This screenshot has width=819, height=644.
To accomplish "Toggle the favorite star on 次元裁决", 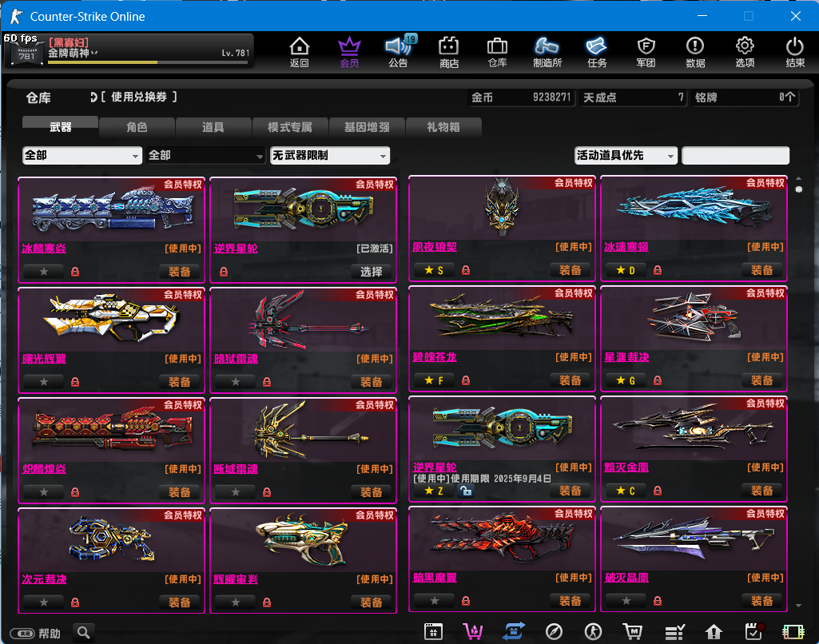I will [44, 602].
